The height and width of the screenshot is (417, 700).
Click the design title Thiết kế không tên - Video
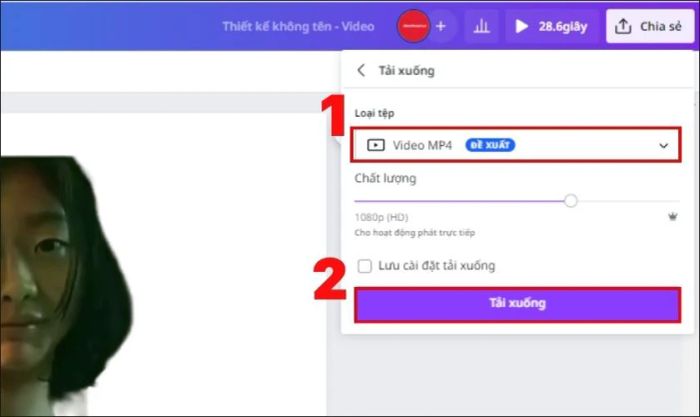[298, 27]
